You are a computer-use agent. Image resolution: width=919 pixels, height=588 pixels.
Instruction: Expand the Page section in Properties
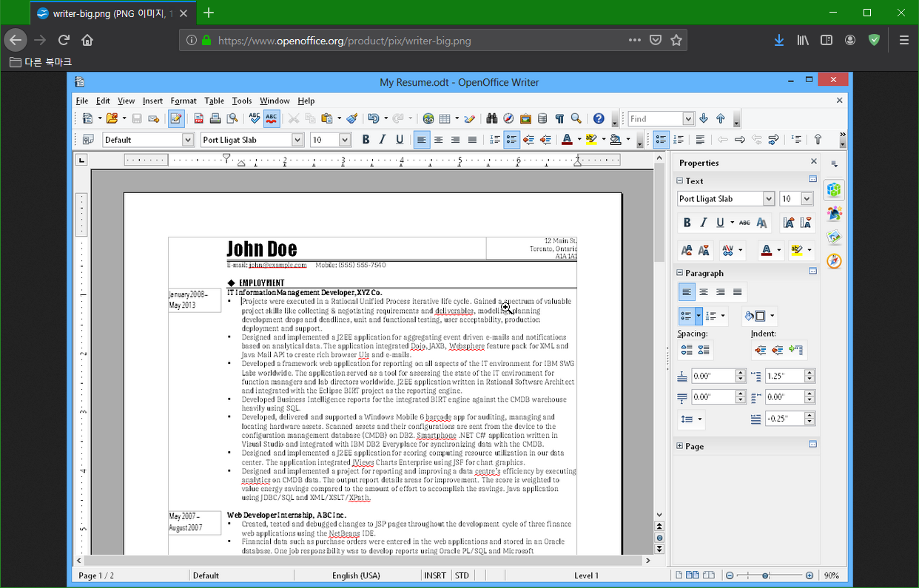[x=679, y=446]
